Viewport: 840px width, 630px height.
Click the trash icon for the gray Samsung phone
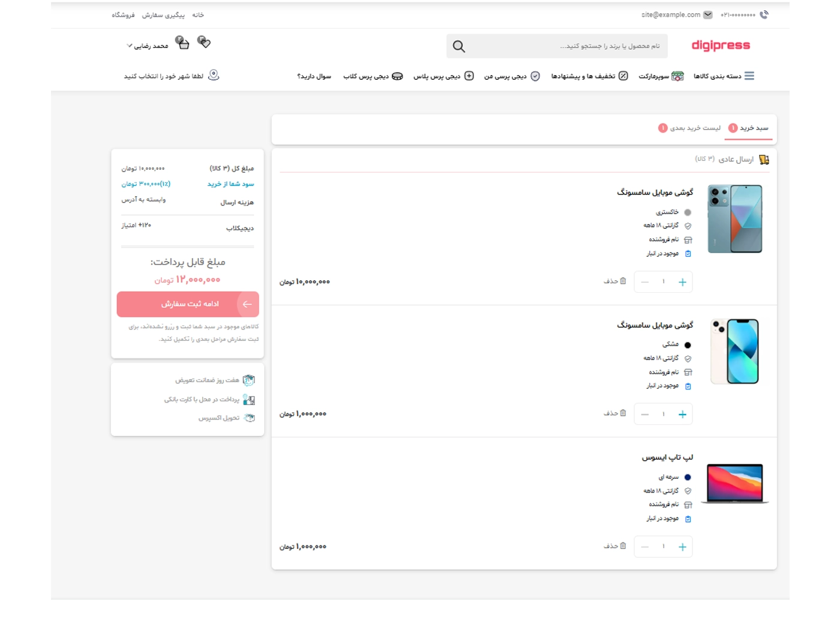tap(623, 281)
